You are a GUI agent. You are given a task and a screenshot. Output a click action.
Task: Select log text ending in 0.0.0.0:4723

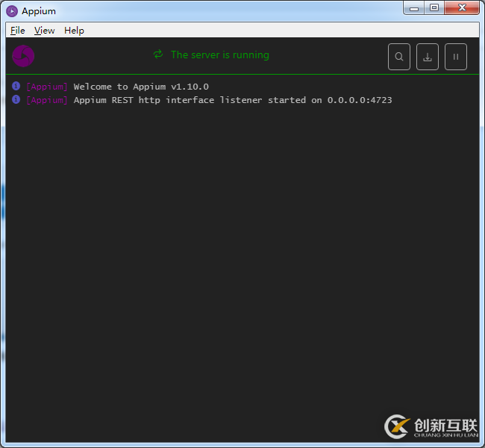233,100
